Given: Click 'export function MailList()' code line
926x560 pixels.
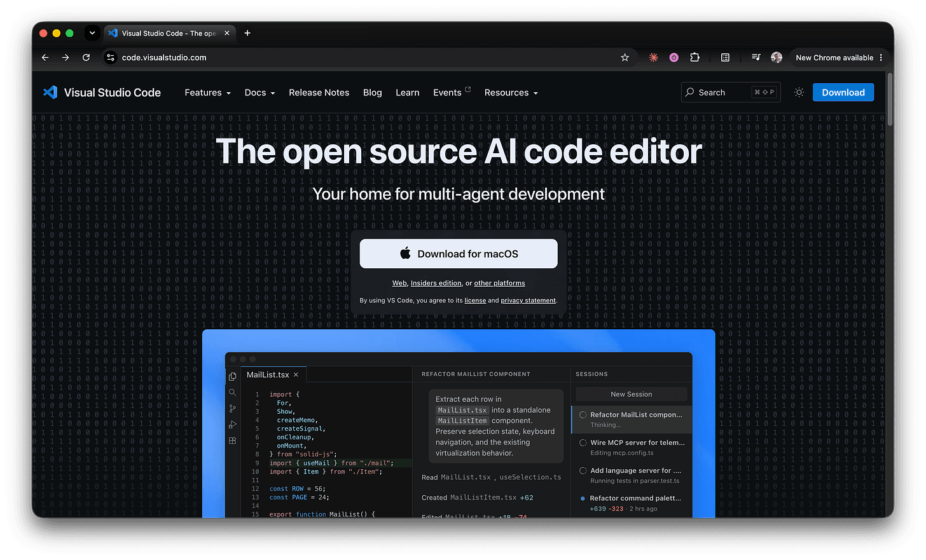Looking at the screenshot, I should pos(322,514).
